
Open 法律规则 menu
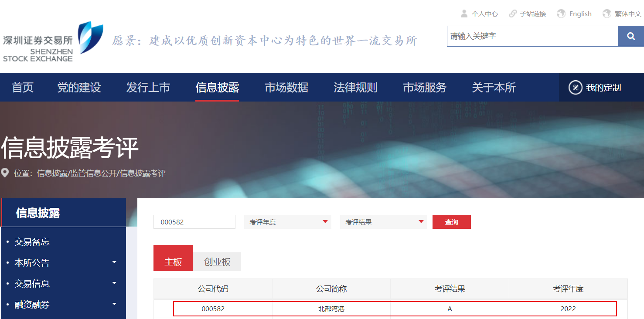coord(355,88)
